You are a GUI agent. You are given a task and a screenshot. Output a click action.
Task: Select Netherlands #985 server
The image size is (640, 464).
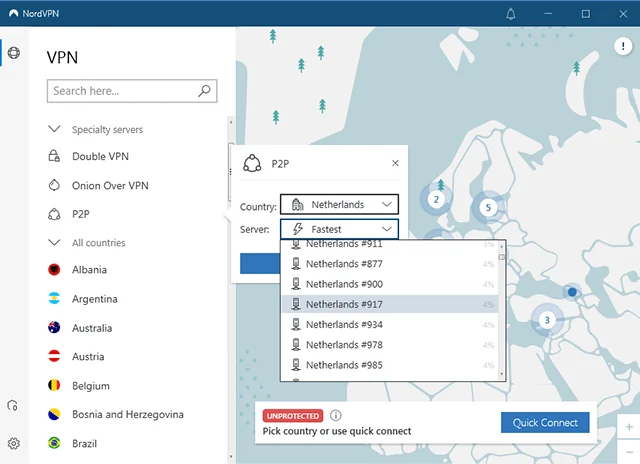pos(390,365)
